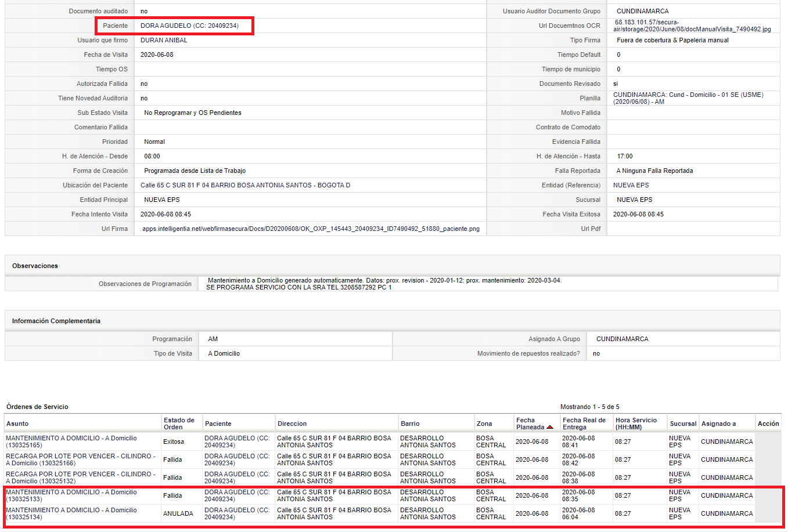Select the Documento Revisado value 'si'

(x=616, y=84)
